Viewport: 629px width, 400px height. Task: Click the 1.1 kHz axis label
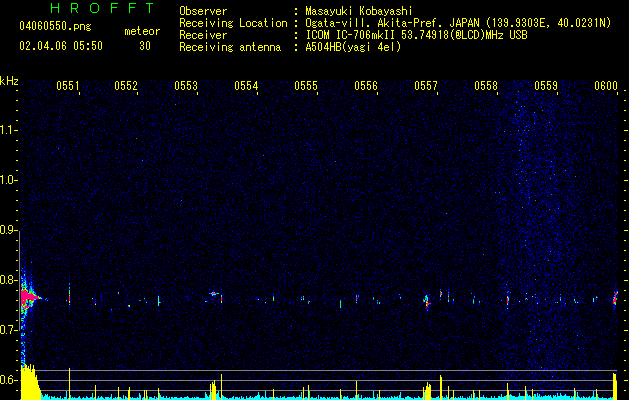coord(8,130)
